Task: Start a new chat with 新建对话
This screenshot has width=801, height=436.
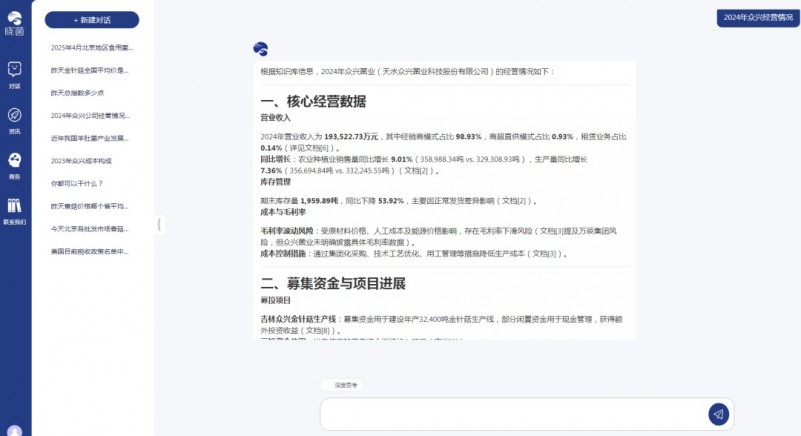Action: [92, 20]
